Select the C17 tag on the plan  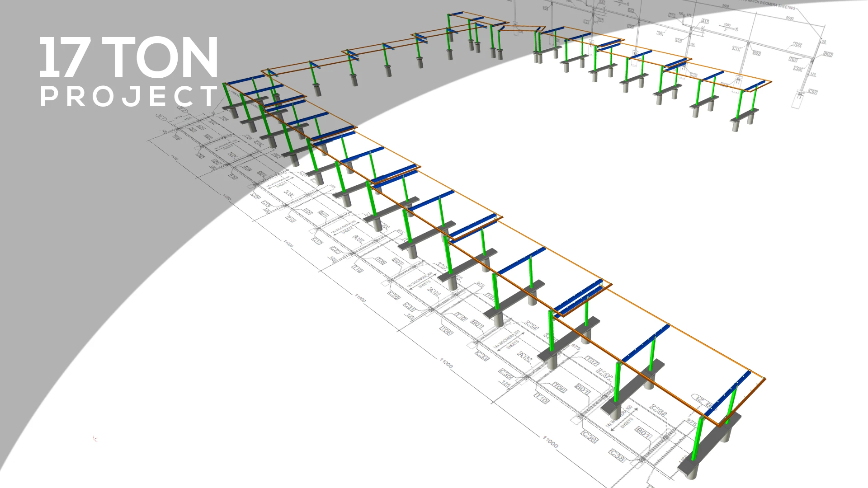(317, 241)
